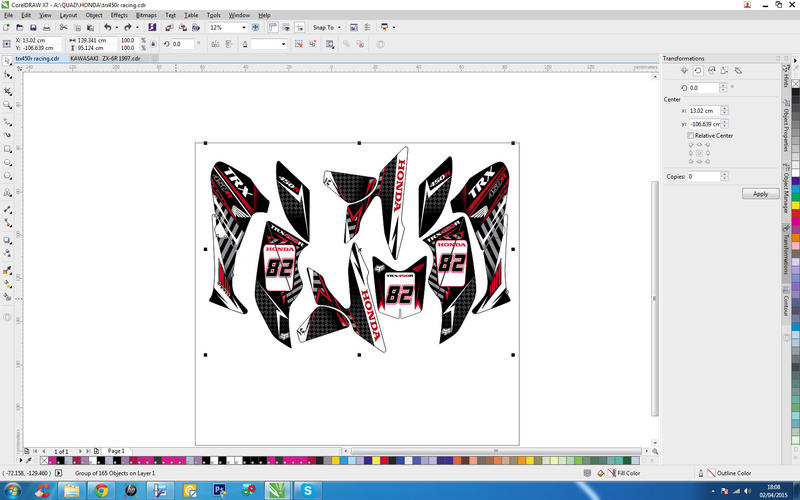This screenshot has width=800, height=500.
Task: Switch to Scale and mirror mode in Transformations
Action: click(x=711, y=71)
